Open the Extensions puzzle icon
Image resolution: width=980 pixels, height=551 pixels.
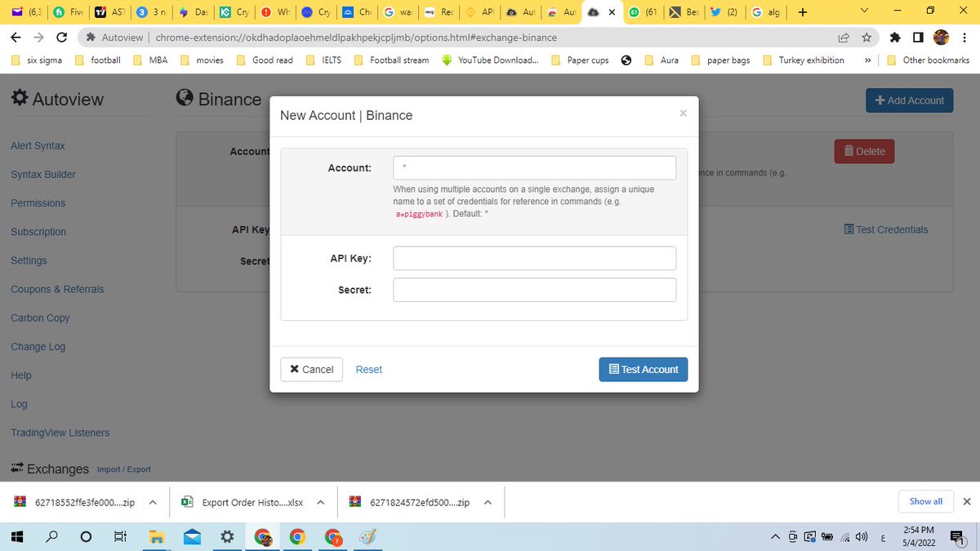[895, 38]
